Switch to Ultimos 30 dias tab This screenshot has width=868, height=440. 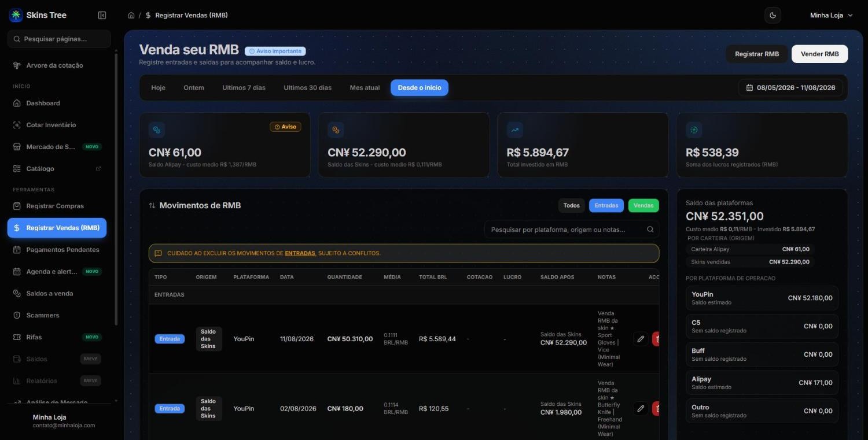(x=307, y=88)
